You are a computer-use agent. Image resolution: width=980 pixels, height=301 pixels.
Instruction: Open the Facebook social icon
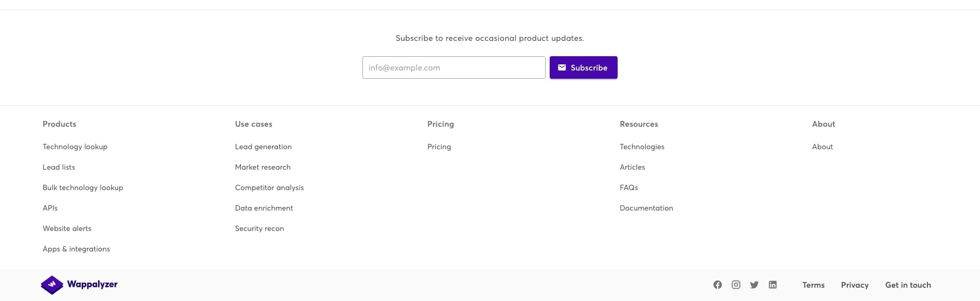(717, 285)
